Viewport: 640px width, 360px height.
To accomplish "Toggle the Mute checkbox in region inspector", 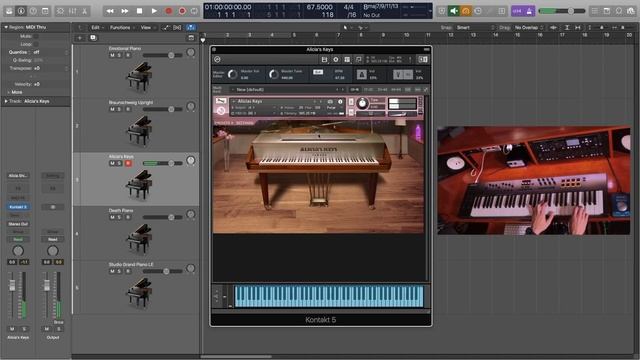I will (x=36, y=36).
